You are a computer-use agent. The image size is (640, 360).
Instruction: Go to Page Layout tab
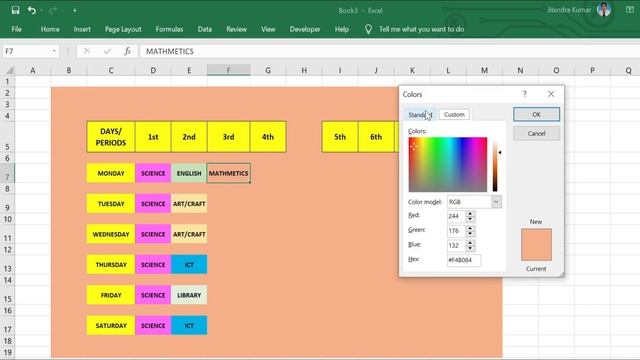coord(123,29)
